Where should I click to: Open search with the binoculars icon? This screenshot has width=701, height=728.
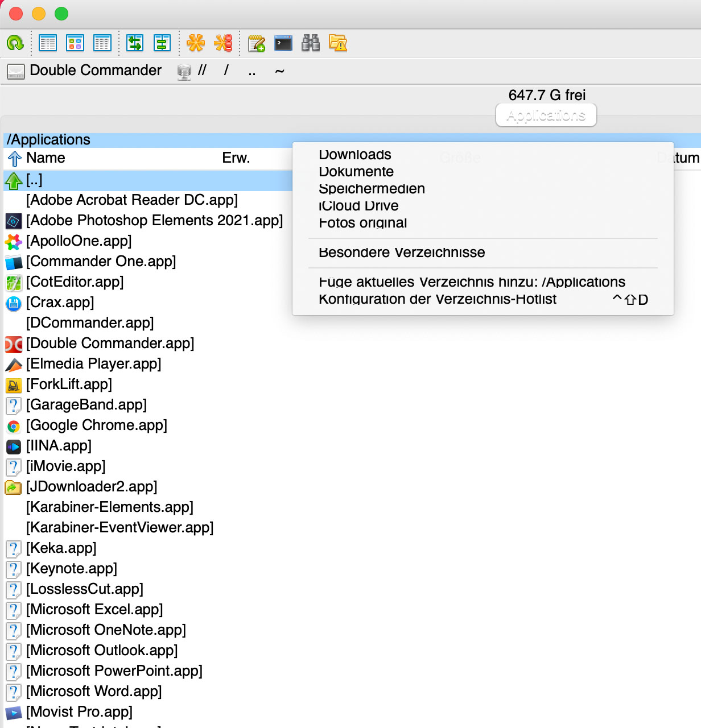tap(311, 43)
